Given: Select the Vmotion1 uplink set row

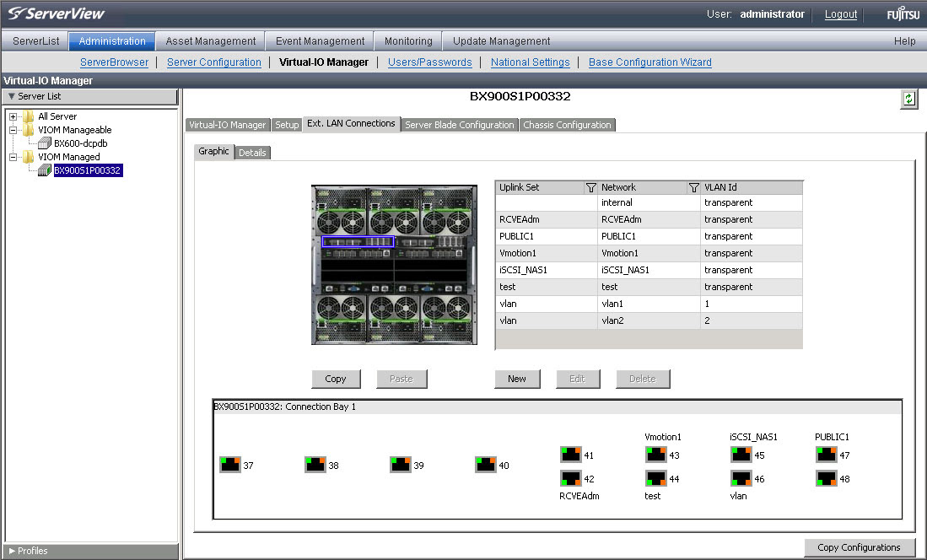Looking at the screenshot, I should 649,253.
